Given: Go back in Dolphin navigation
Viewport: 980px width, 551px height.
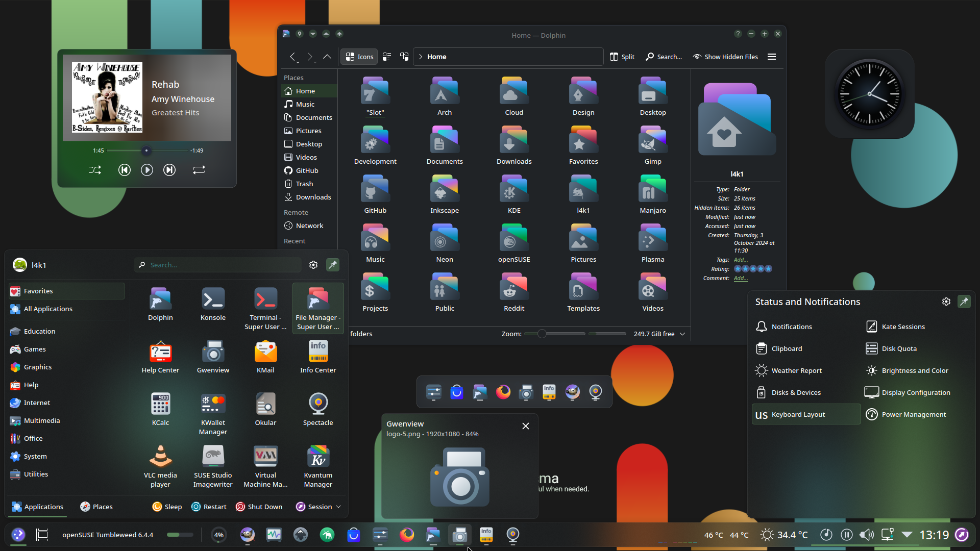Looking at the screenshot, I should coord(292,57).
